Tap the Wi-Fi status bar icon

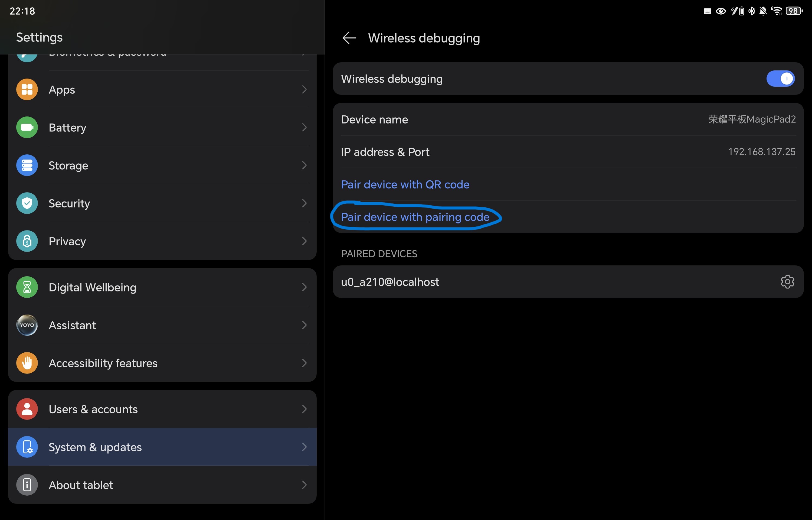(777, 11)
